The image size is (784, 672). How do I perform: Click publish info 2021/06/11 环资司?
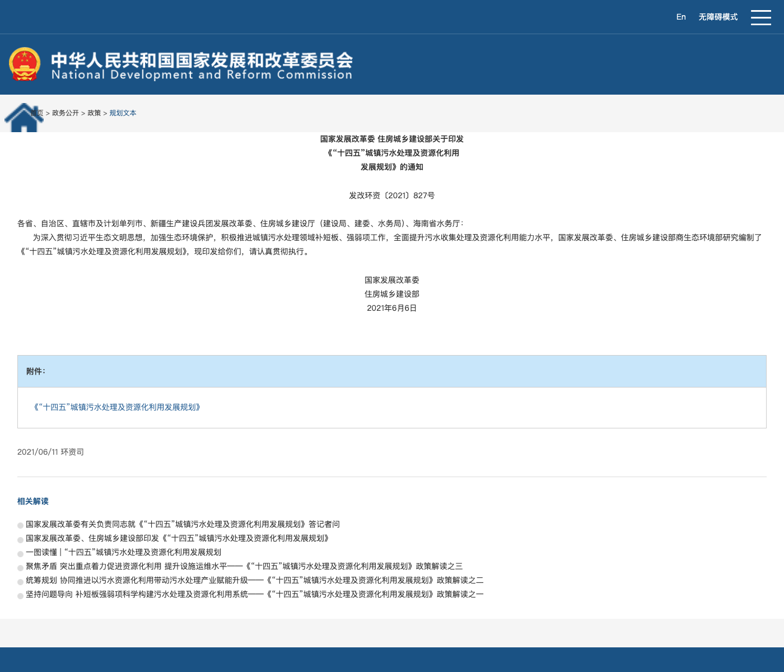50,452
